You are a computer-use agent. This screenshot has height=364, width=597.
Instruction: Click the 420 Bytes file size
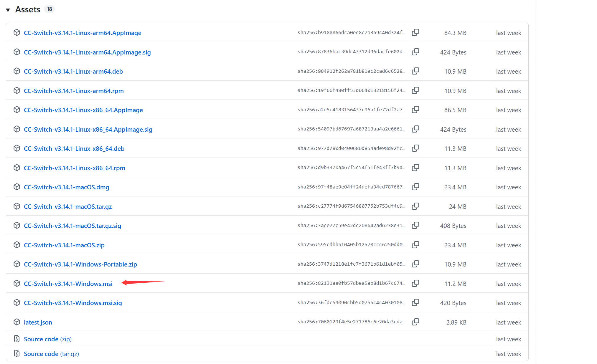coord(453,303)
